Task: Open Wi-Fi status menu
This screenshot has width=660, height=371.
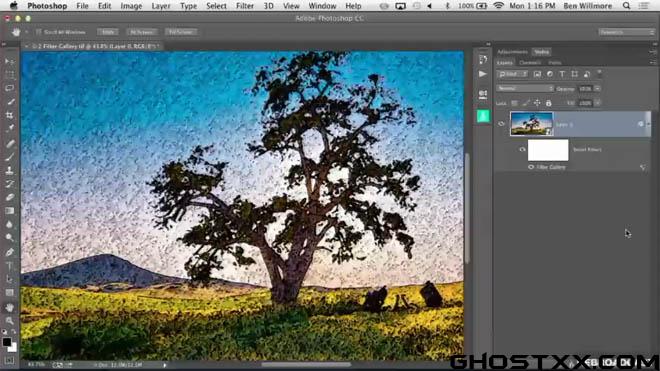Action: click(498, 6)
